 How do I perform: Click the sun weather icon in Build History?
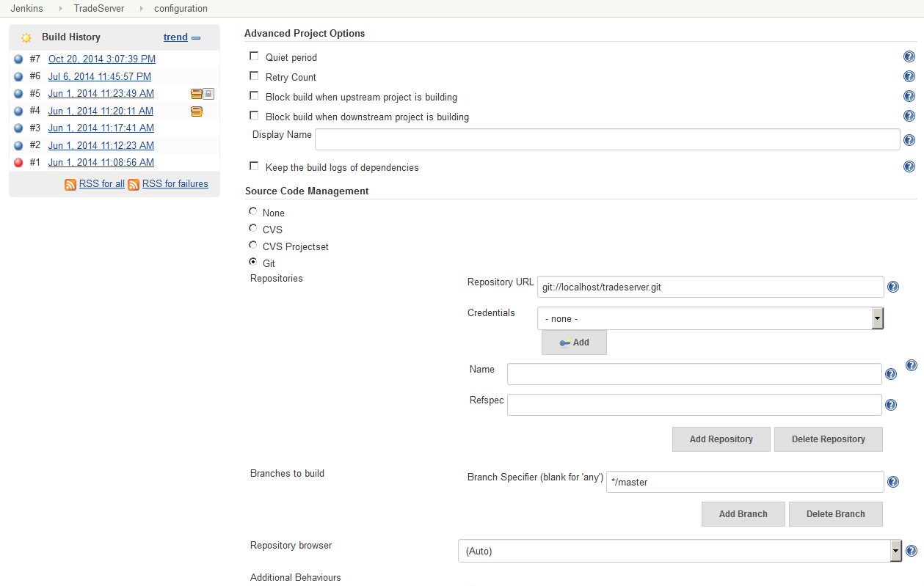[26, 37]
